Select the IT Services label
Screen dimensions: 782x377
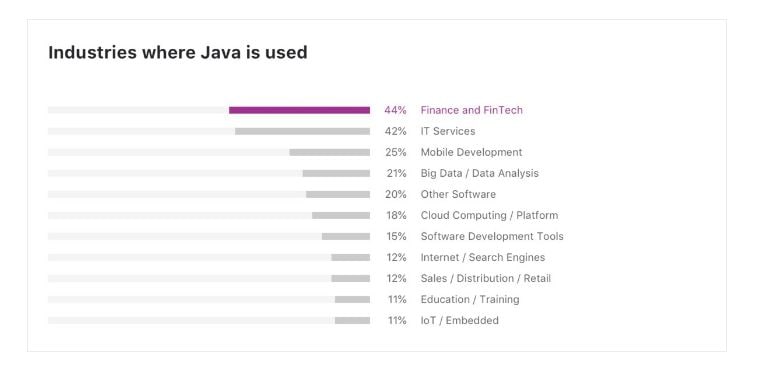(x=448, y=131)
